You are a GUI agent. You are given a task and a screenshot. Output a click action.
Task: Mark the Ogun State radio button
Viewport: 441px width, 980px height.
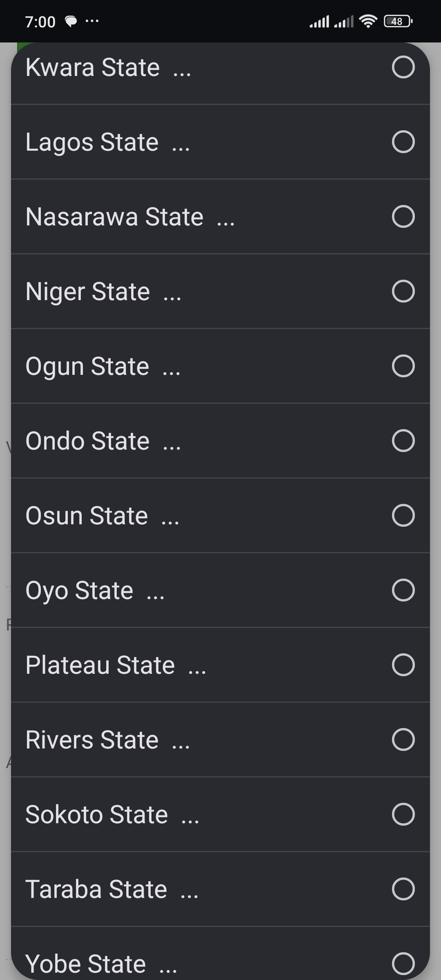pyautogui.click(x=403, y=366)
